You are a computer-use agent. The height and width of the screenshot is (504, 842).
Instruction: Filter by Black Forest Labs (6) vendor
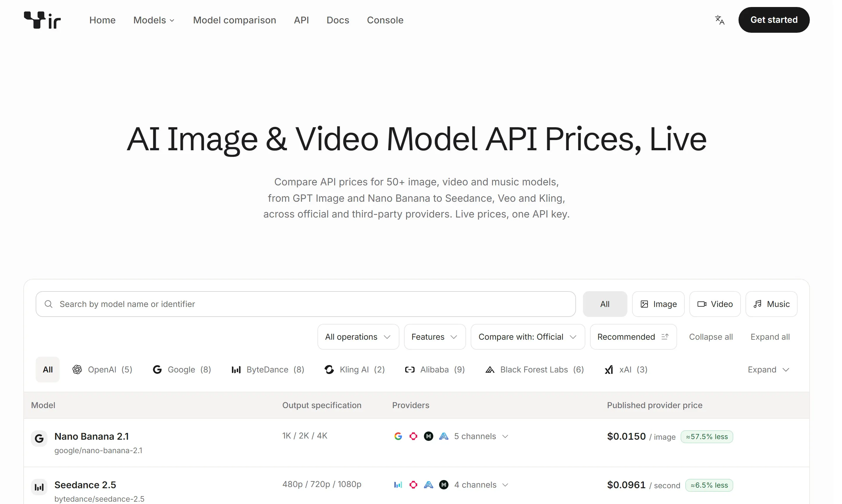tap(535, 370)
